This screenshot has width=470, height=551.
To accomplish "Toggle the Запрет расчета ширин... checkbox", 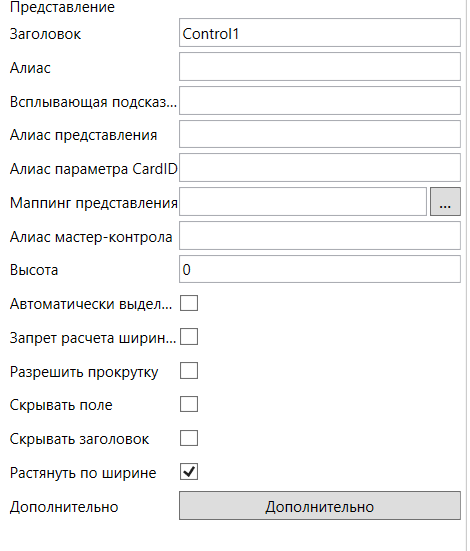I will click(189, 337).
